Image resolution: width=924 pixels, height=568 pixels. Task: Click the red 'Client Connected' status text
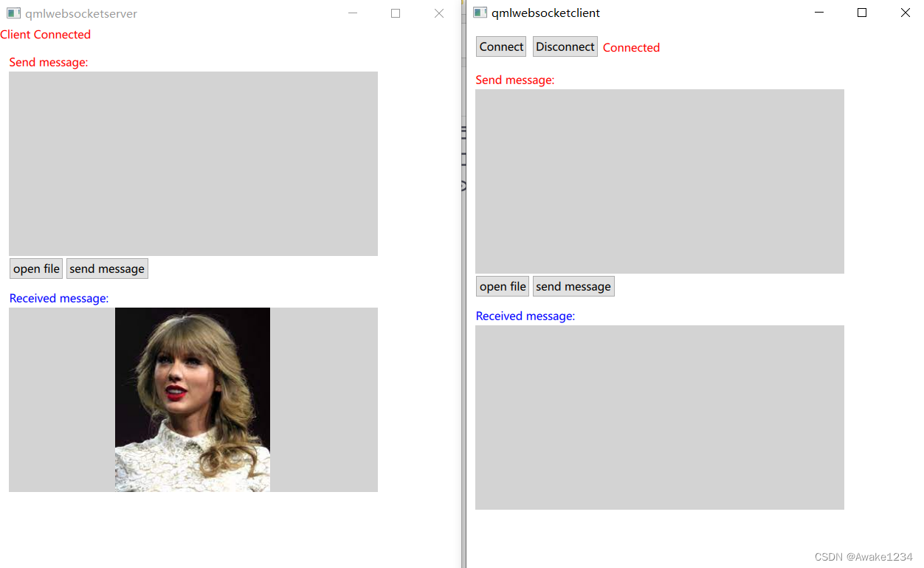(46, 35)
